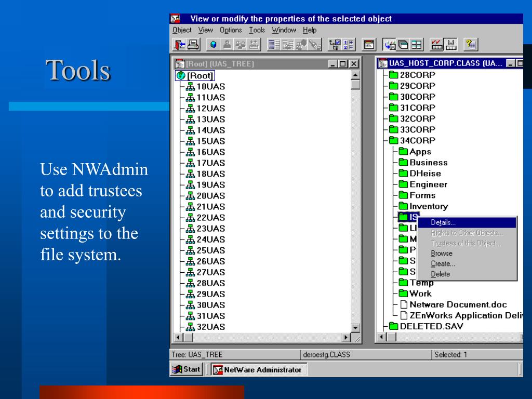The width and height of the screenshot is (532, 399).
Task: Click the greyed Create User toolbar icon
Action: tap(227, 45)
